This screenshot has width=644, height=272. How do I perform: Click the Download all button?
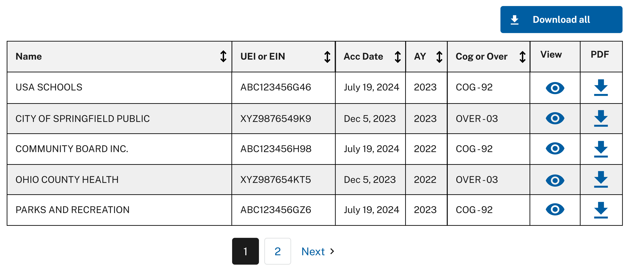[561, 19]
